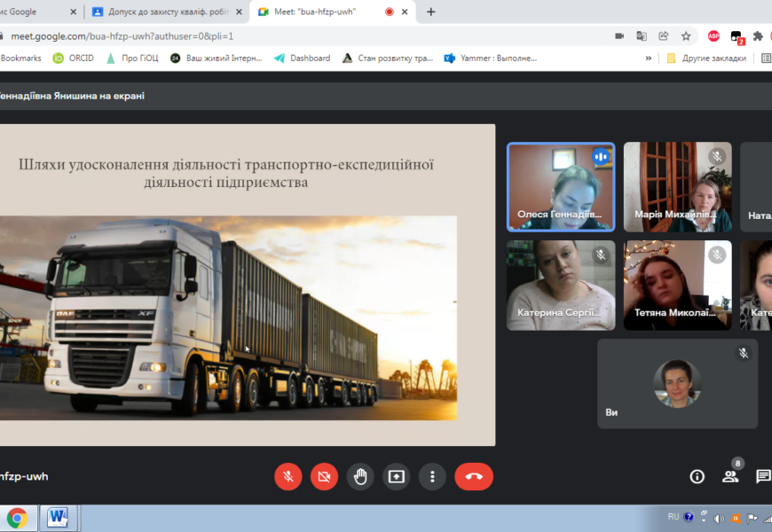Select Олеся Геннадіївна's video tile
This screenshot has width=772, height=532.
click(x=560, y=186)
